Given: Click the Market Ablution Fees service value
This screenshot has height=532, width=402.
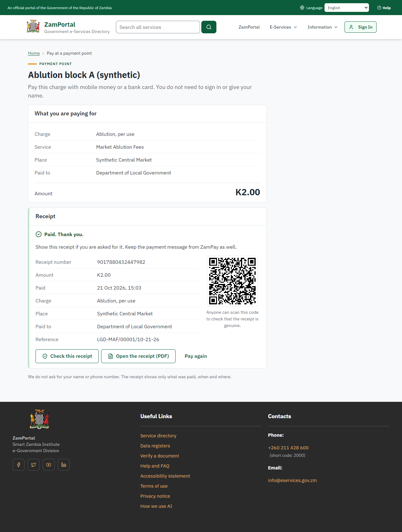Looking at the screenshot, I should pos(120,147).
